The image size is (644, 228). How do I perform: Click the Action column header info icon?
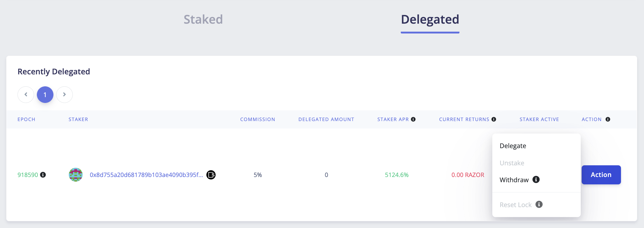click(x=608, y=119)
